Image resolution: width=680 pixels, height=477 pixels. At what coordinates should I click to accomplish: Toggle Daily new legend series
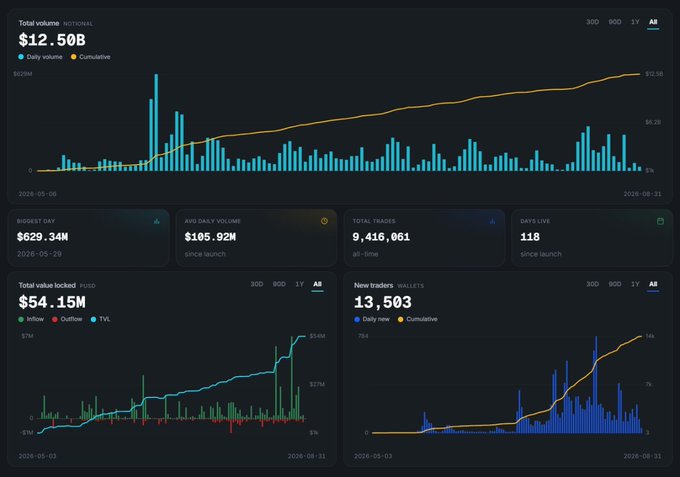coord(372,319)
